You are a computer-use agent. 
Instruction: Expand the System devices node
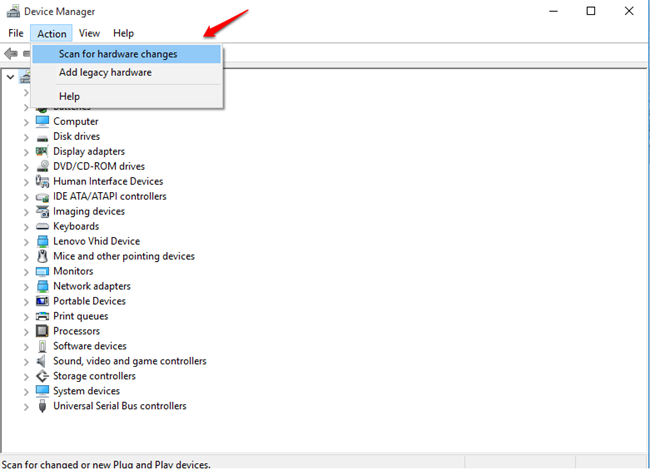(x=27, y=391)
